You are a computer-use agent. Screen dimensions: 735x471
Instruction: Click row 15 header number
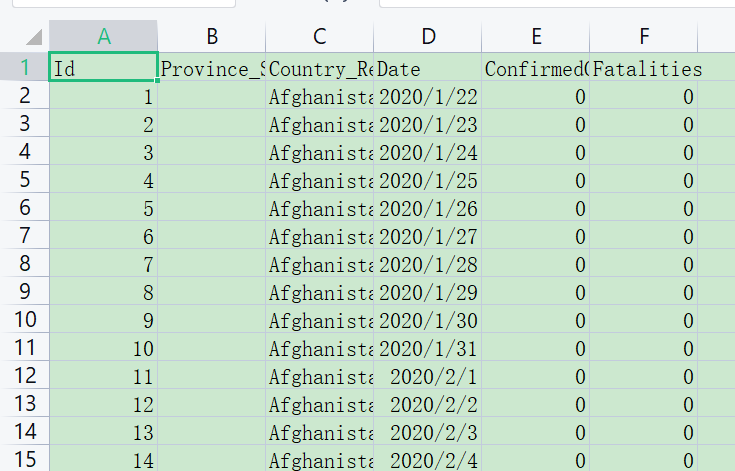24,460
